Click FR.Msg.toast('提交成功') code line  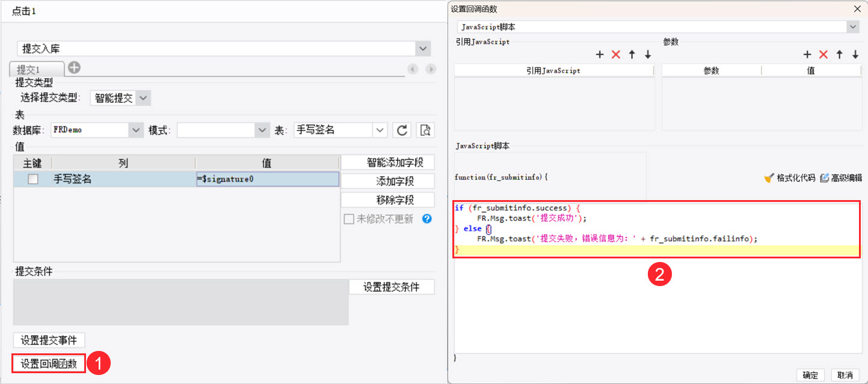tap(532, 218)
